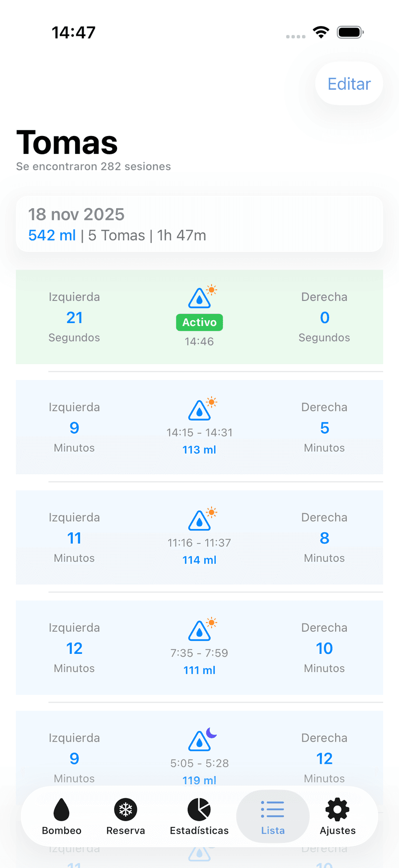Screen dimensions: 399x868
Task: Tap Izquierda 21 Segundos in active session
Action: [74, 317]
